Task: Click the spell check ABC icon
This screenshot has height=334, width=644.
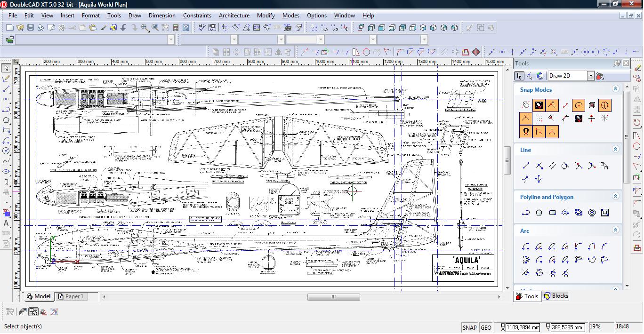Action: 201,28
